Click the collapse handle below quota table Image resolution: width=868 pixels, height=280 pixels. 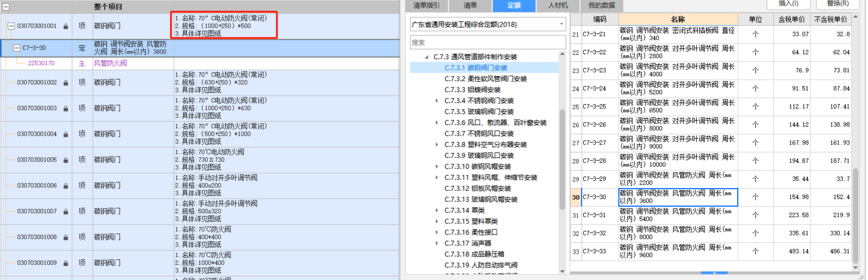point(714,273)
